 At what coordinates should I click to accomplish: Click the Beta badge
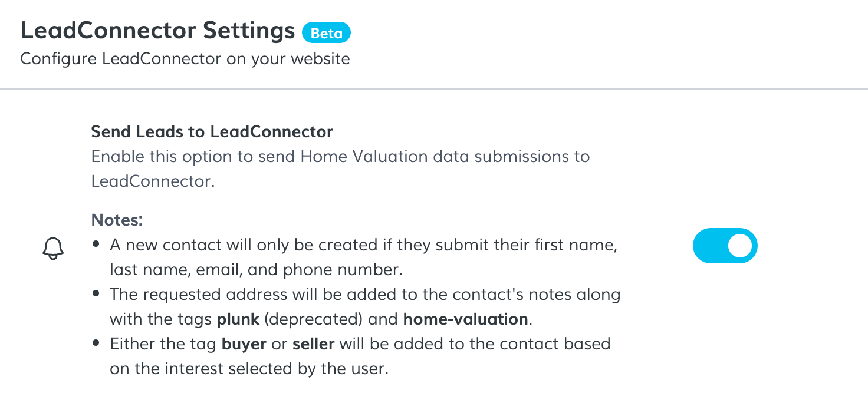[x=326, y=33]
